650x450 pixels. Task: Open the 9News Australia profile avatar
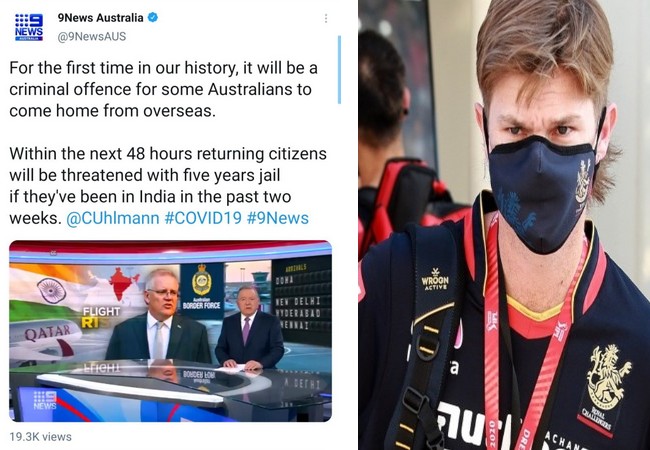(x=29, y=27)
